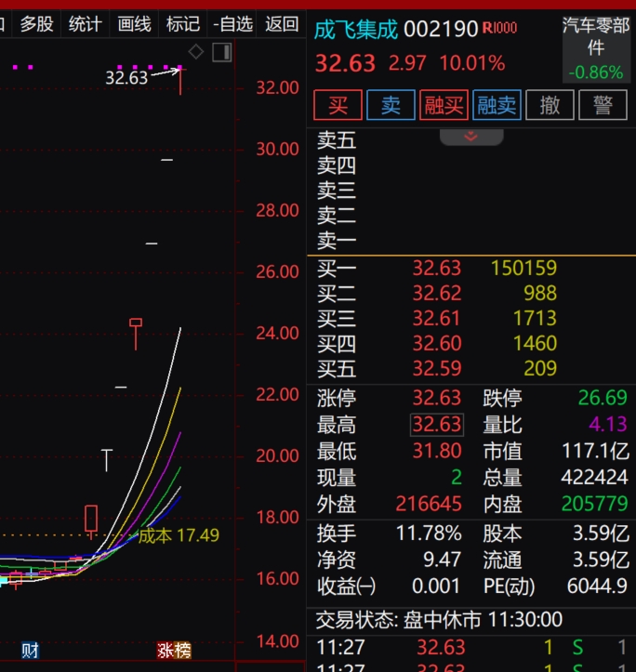Image resolution: width=636 pixels, height=672 pixels.
Task: Click 最低 value 31.80
Action: [437, 451]
